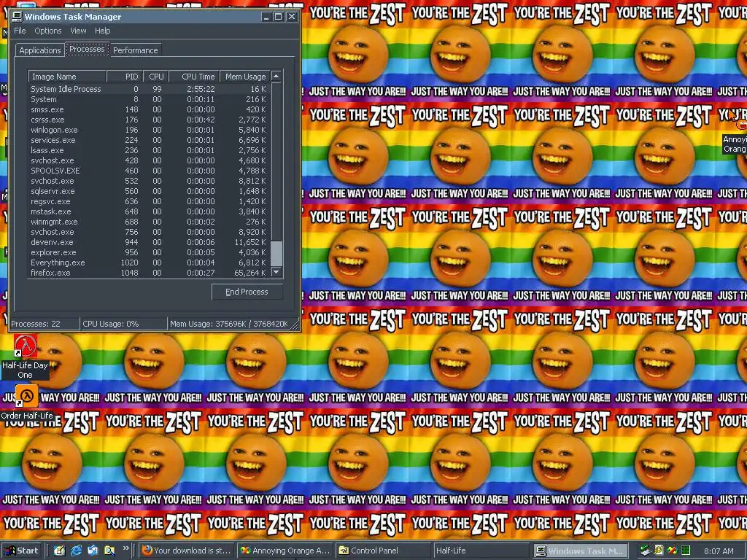Launch Outlook Express from Quick Launch
Screen dimensions: 747x560
[93, 551]
